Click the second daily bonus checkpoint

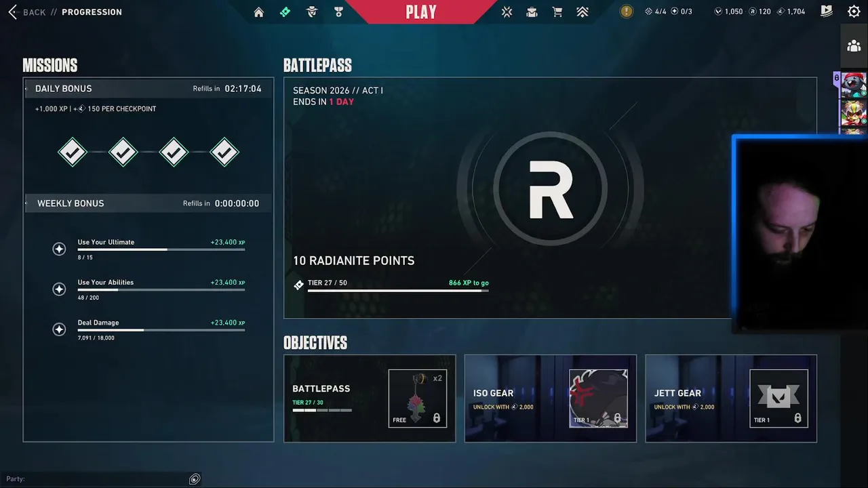pos(123,152)
